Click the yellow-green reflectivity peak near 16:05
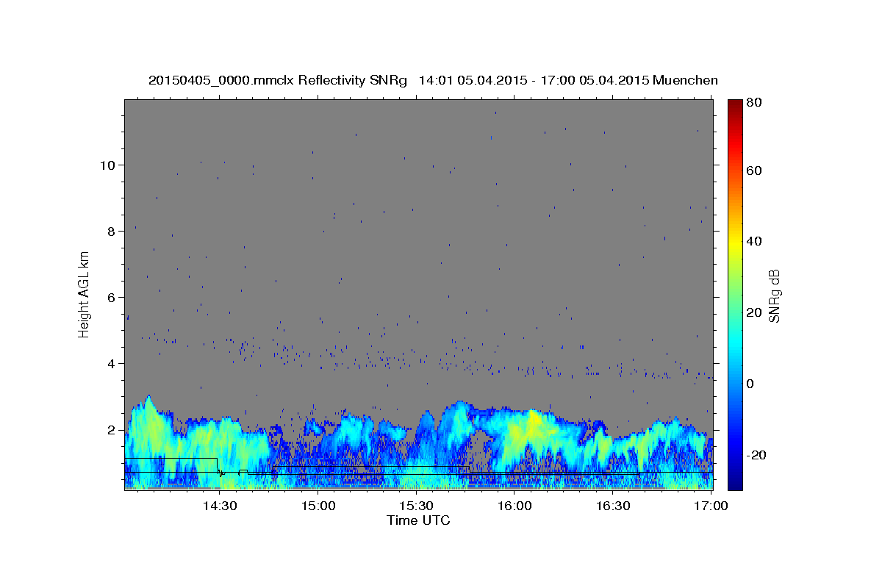Image resolution: width=882 pixels, height=588 pixels. [x=533, y=423]
